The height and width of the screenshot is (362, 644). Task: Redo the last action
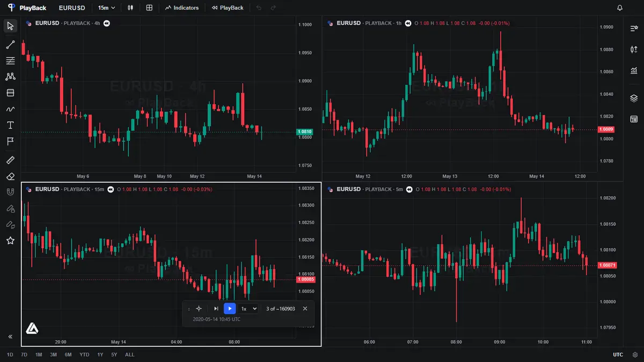click(273, 8)
